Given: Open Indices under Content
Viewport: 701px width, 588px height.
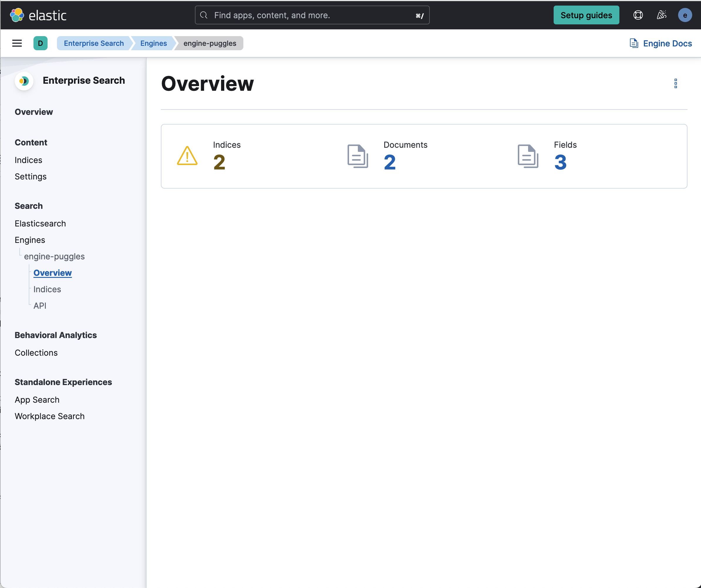Looking at the screenshot, I should [28, 160].
